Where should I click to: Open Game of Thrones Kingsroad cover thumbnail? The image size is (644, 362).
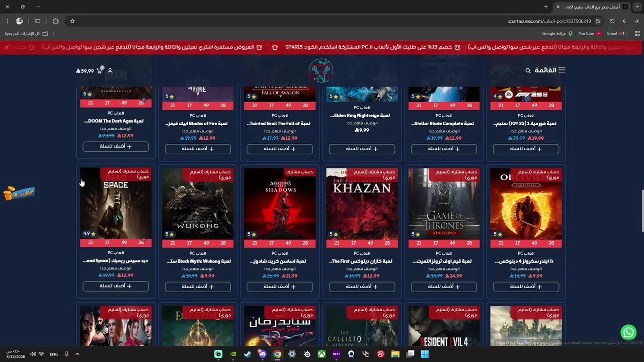[444, 203]
